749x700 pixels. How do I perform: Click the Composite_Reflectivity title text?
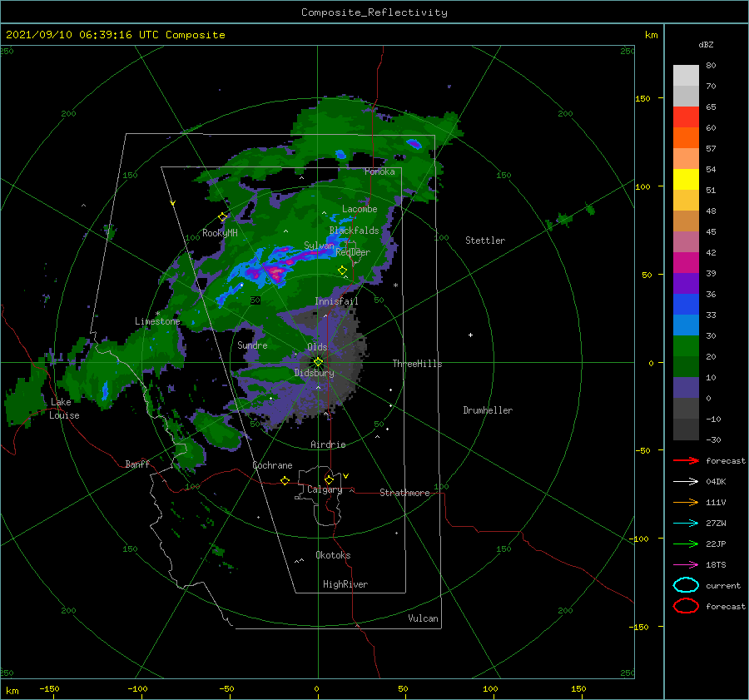tap(374, 12)
